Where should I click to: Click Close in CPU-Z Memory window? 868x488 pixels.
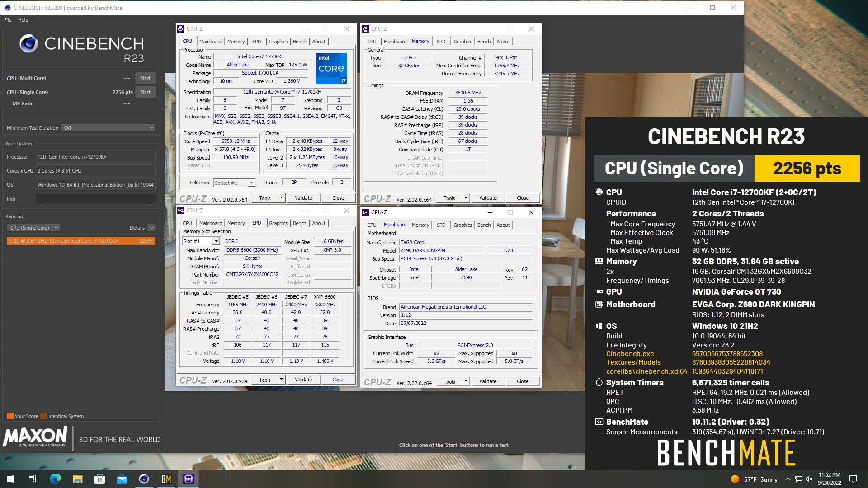click(523, 198)
